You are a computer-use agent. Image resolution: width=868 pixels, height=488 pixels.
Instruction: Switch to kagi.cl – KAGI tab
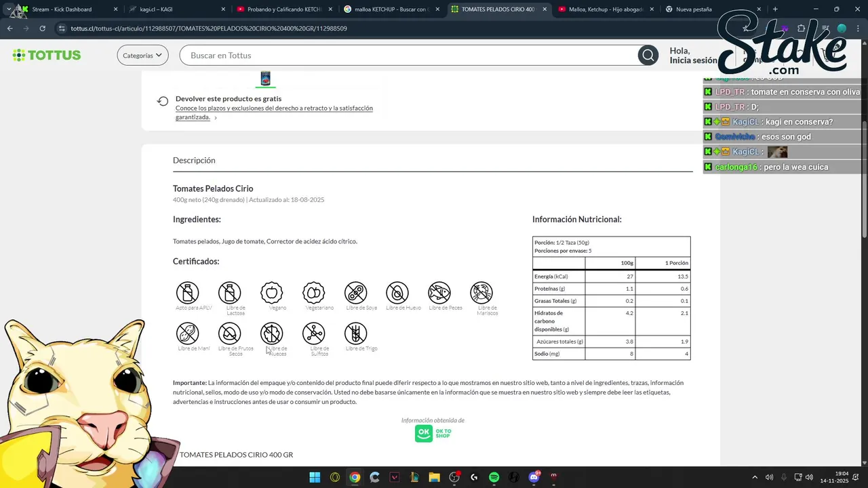click(x=176, y=9)
